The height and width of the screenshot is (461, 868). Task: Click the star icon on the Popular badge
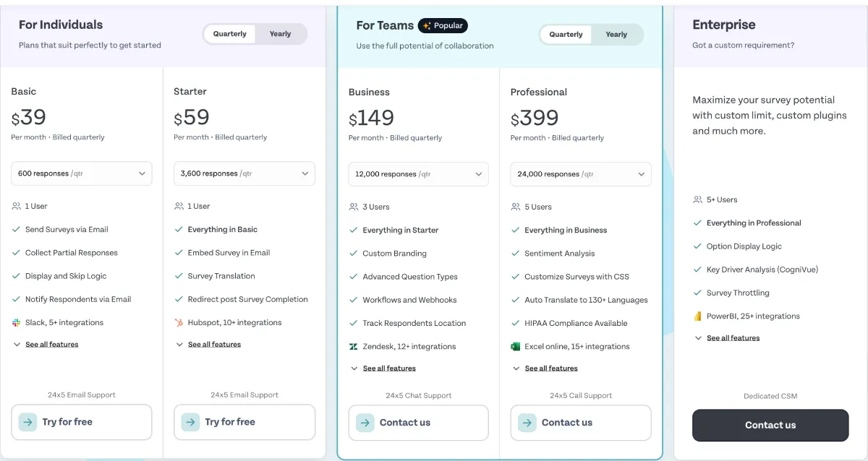point(427,25)
